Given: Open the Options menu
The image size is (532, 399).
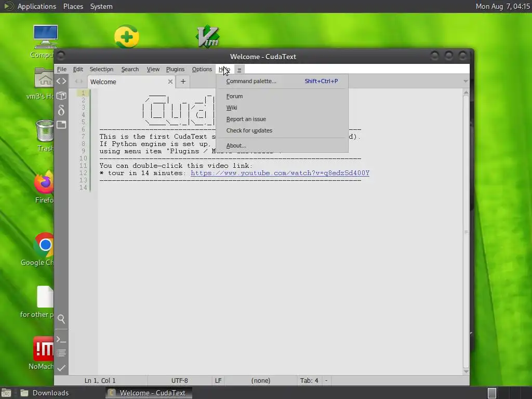Looking at the screenshot, I should point(202,69).
